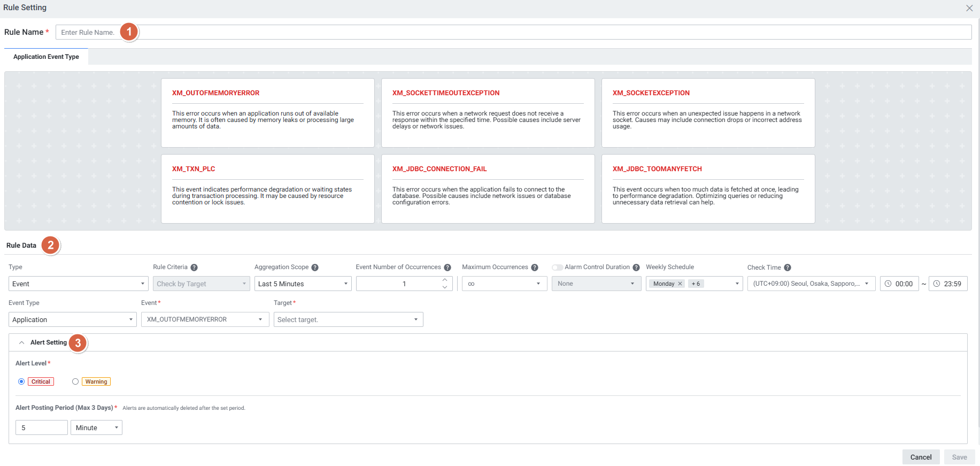The width and height of the screenshot is (980, 466).
Task: Enable the Alarm Control Duration switch
Action: pyautogui.click(x=558, y=268)
